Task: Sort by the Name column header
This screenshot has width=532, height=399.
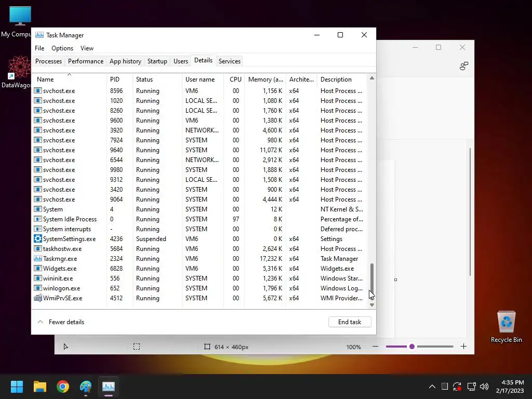Action: point(69,79)
